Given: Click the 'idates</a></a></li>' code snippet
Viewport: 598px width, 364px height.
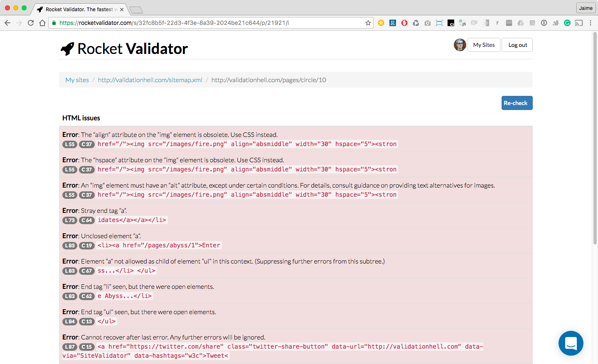Looking at the screenshot, I should (x=132, y=220).
